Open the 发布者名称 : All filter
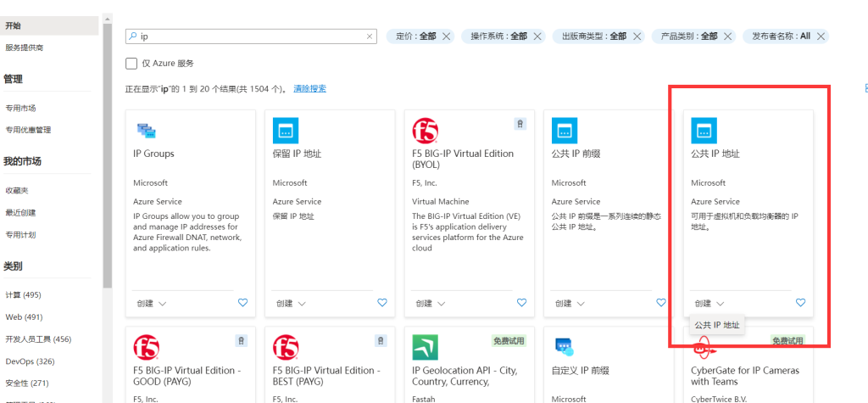The height and width of the screenshot is (403, 868). (781, 36)
